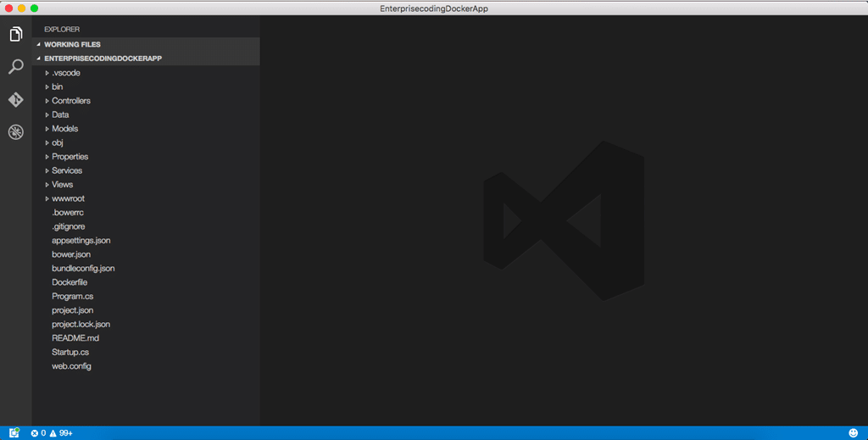Click the warnings 99+ indicator
This screenshot has height=440, width=868.
[x=61, y=433]
